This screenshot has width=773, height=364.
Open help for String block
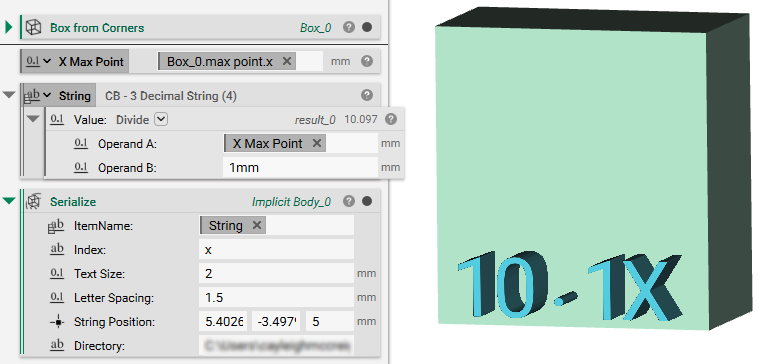(x=366, y=95)
